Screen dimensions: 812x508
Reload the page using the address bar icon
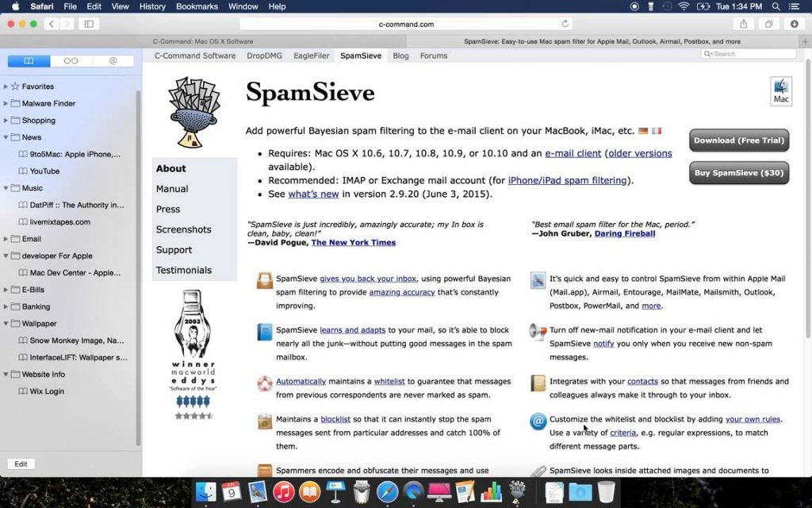[x=565, y=24]
